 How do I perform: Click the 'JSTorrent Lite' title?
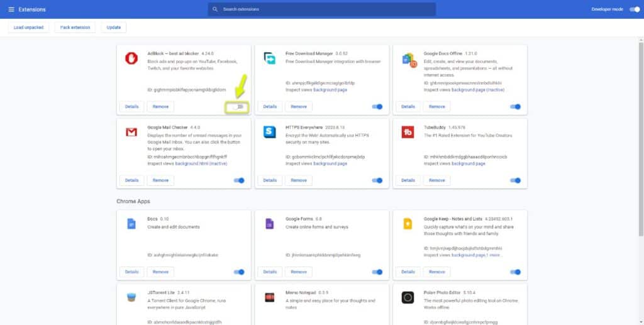point(162,292)
